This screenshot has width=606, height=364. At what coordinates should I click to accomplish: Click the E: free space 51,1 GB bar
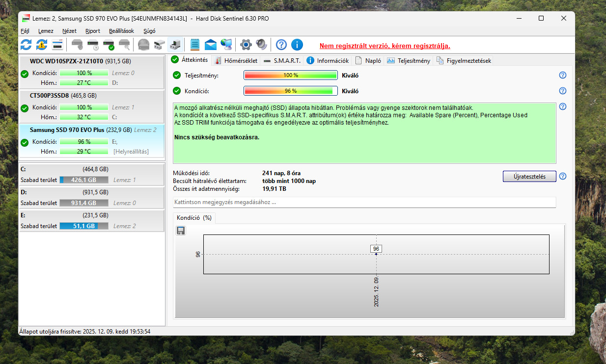[84, 226]
